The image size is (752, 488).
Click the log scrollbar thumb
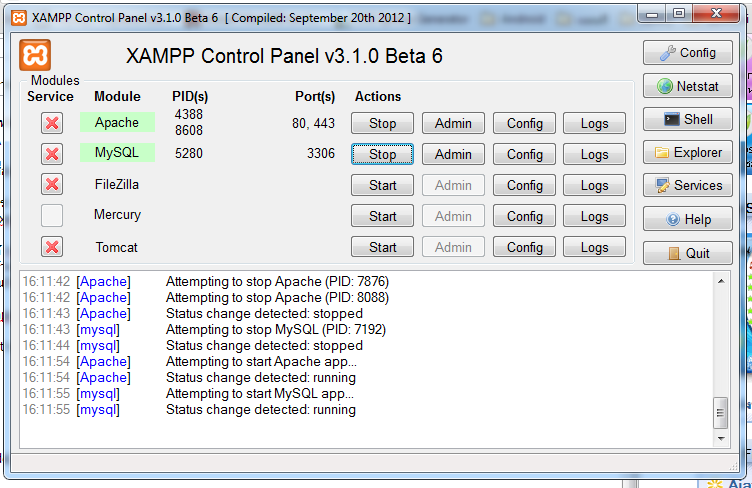pos(720,413)
